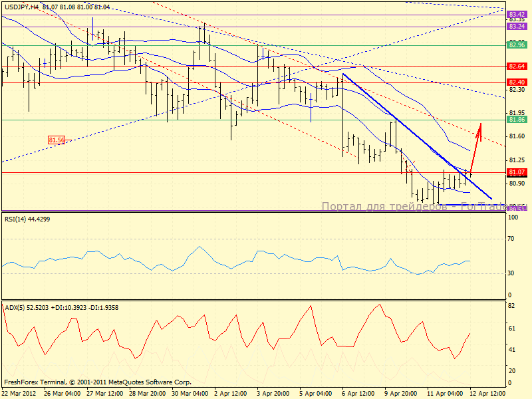Select the 83.24 purple level label
This screenshot has height=399, width=532.
pyautogui.click(x=517, y=27)
